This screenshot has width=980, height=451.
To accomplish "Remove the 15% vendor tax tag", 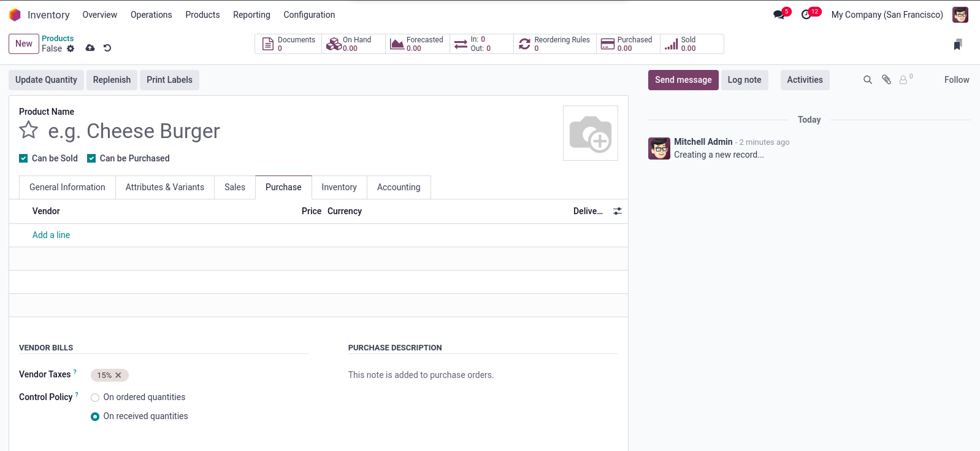I will click(x=118, y=376).
